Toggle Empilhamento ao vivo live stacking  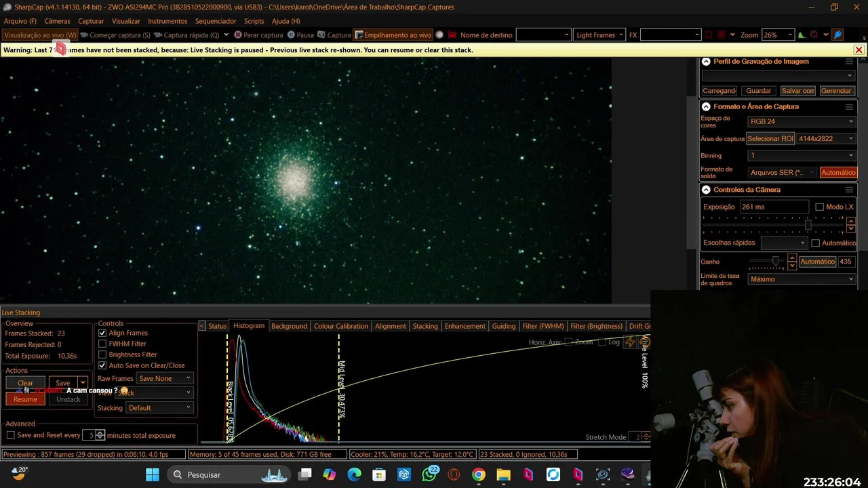393,35
